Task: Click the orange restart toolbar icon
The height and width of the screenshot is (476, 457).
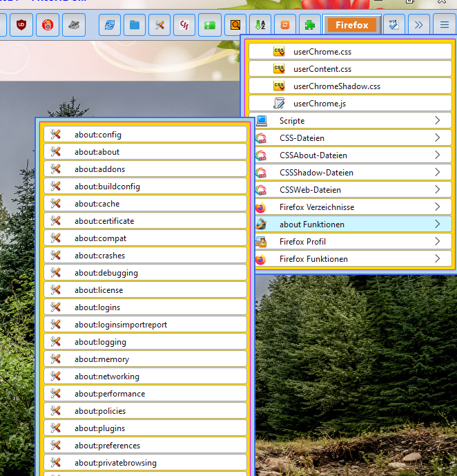Action: (284, 26)
